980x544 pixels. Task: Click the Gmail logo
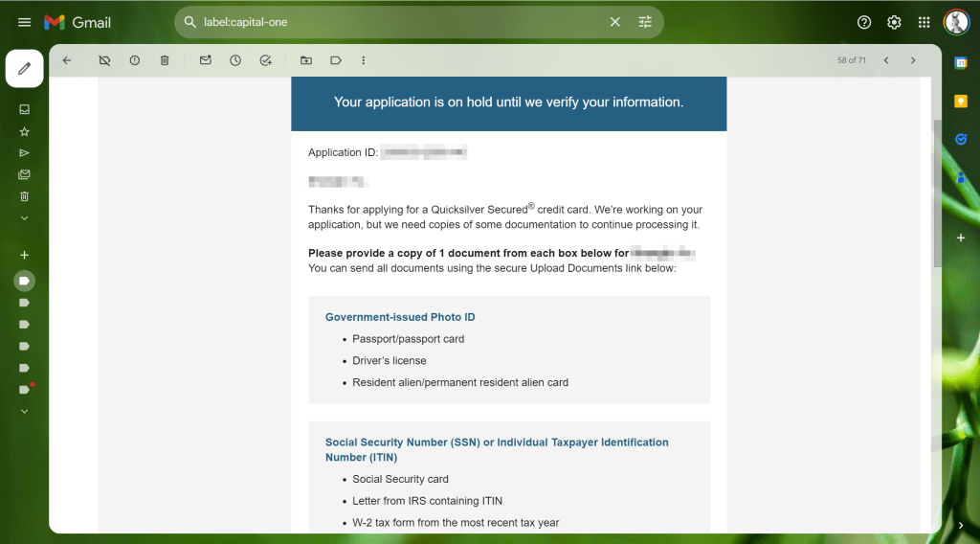point(78,23)
